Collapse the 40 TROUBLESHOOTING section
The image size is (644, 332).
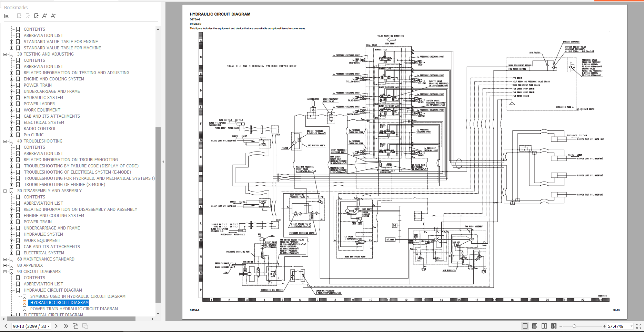[x=5, y=141]
